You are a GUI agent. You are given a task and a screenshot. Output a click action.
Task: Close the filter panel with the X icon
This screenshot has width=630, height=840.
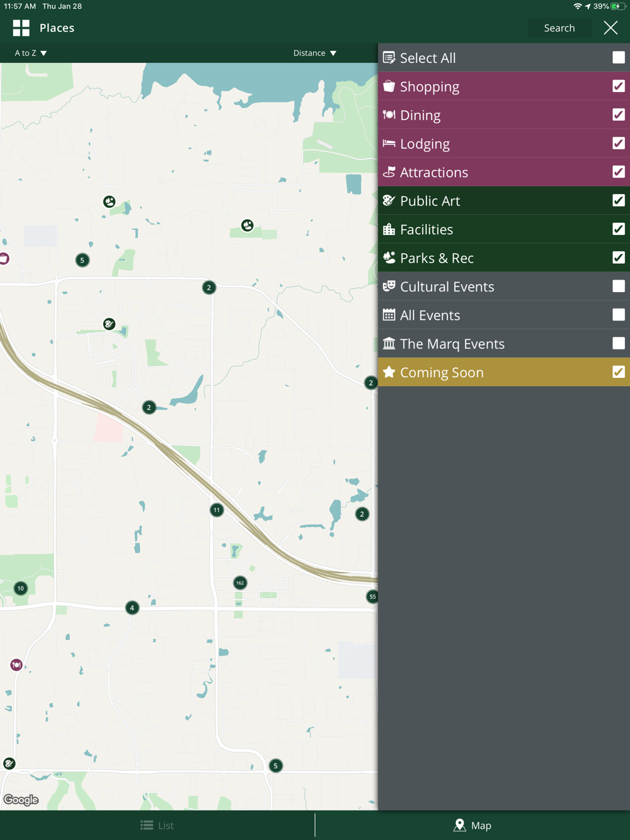(x=610, y=28)
